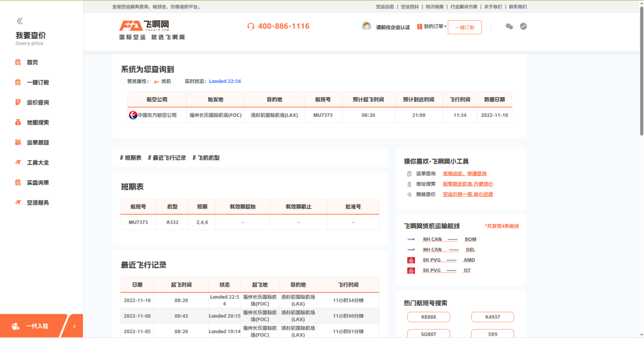Click ANA logo for NH CAN-DEL route

click(411, 250)
